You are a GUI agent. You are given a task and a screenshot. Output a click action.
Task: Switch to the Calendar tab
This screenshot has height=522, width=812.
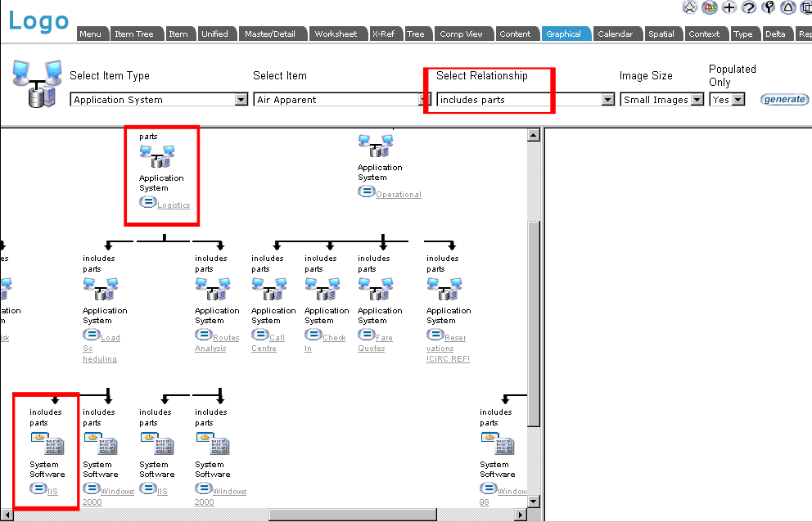tap(615, 34)
